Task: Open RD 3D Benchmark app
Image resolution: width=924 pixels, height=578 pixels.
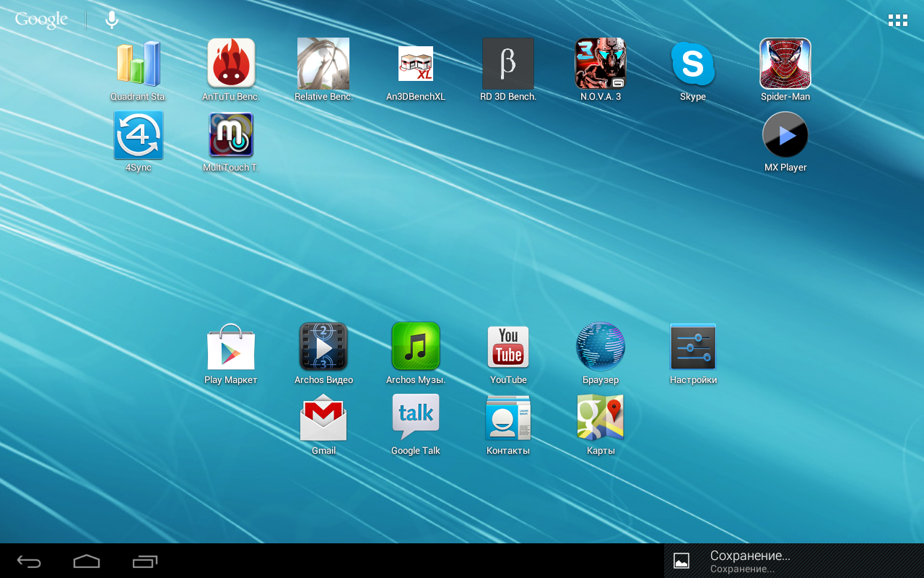Action: pyautogui.click(x=508, y=64)
